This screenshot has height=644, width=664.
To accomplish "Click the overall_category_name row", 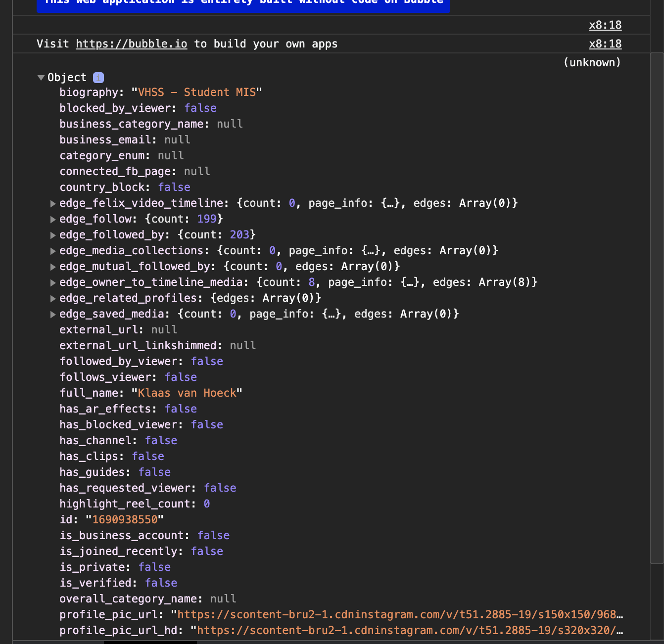I will [148, 598].
